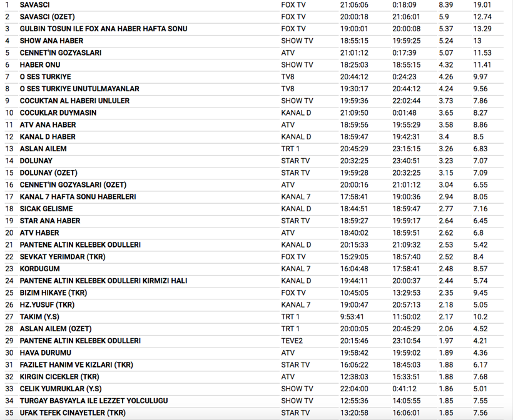Screen dimensions: 513x420
Task: Click SHOW ANA HABER program title
Action: point(51,41)
